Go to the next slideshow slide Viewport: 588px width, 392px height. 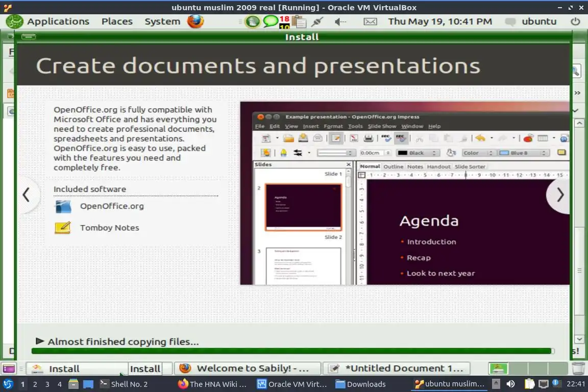[559, 194]
